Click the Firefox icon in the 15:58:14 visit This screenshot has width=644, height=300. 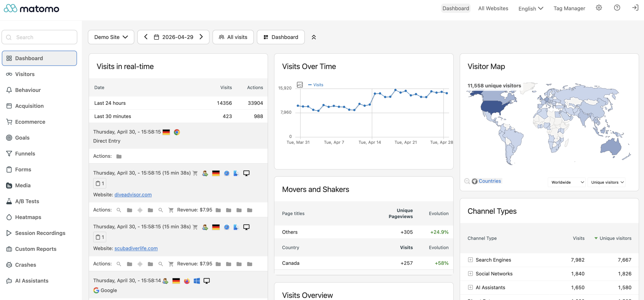click(x=187, y=281)
